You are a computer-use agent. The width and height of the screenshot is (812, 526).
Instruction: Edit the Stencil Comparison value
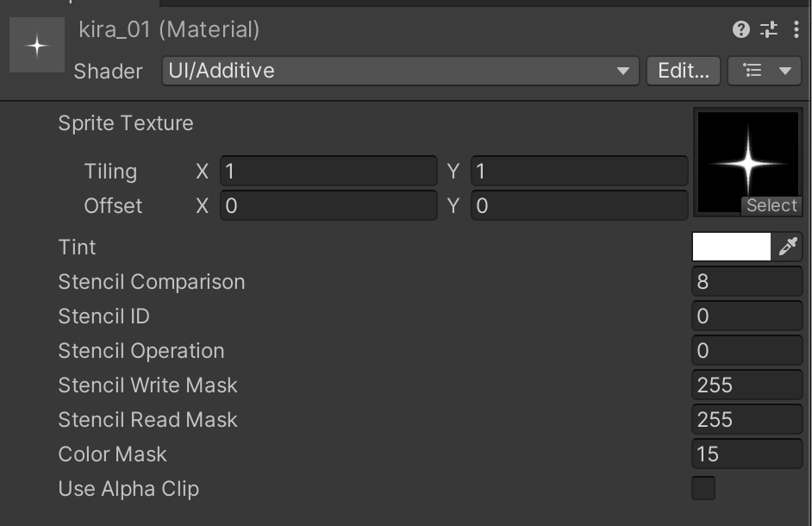pyautogui.click(x=746, y=281)
